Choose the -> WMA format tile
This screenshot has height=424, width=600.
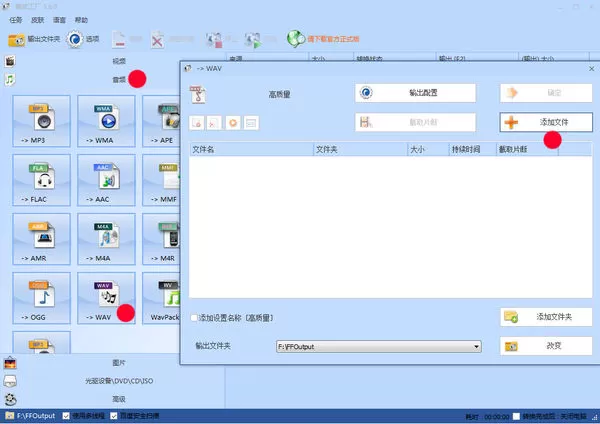[106, 121]
